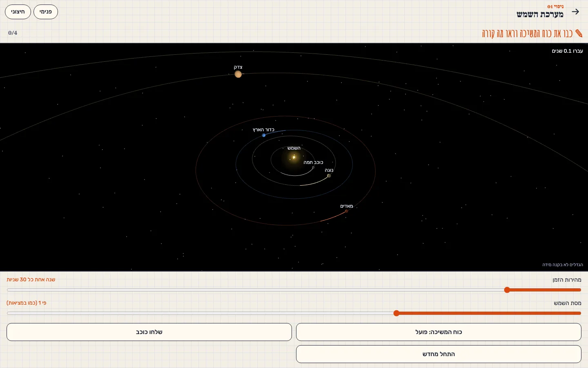Image resolution: width=588 pixels, height=368 pixels.
Task: Click the pencil icon beside the orange task prompt
Action: point(579,33)
